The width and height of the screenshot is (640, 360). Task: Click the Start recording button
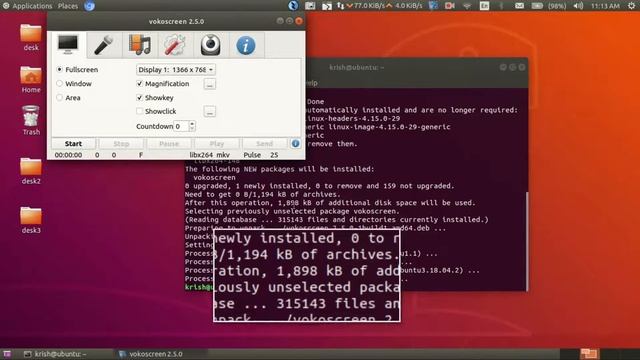73,144
